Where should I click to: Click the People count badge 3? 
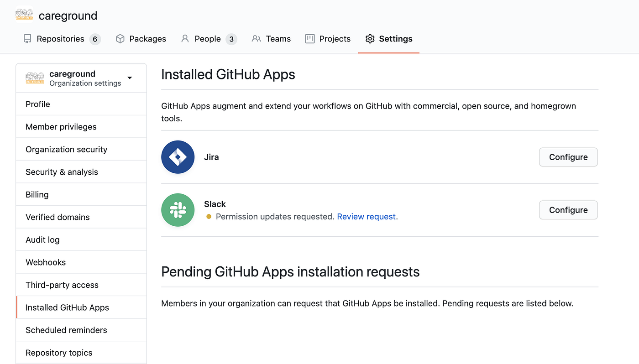[231, 39]
